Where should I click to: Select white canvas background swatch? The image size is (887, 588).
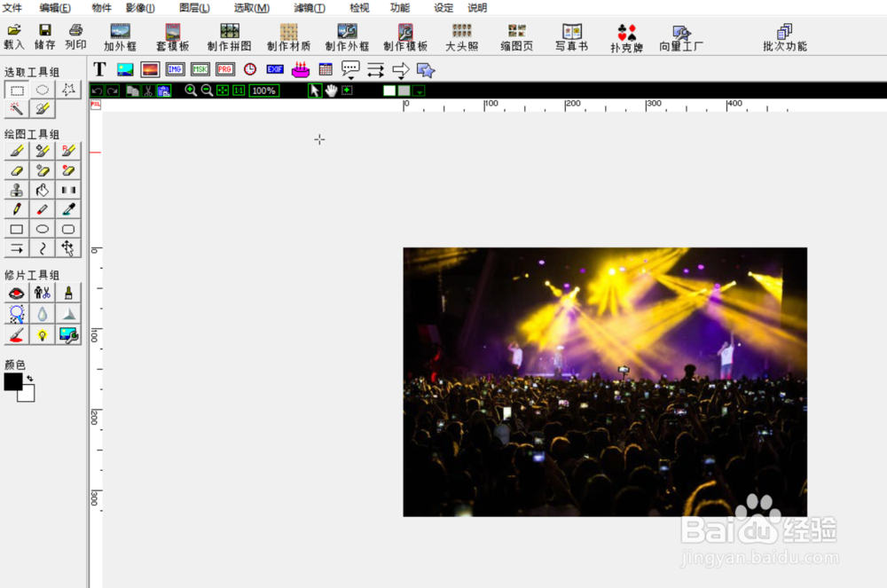(x=389, y=90)
